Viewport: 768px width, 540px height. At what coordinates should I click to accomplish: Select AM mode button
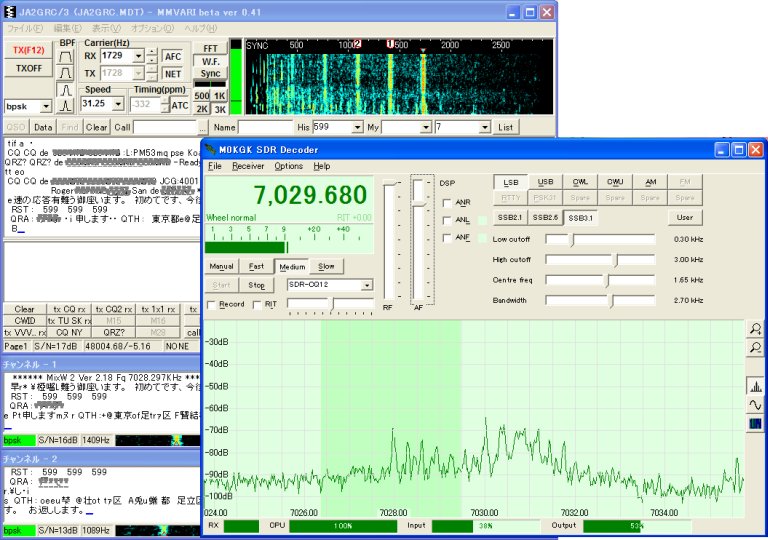point(650,182)
